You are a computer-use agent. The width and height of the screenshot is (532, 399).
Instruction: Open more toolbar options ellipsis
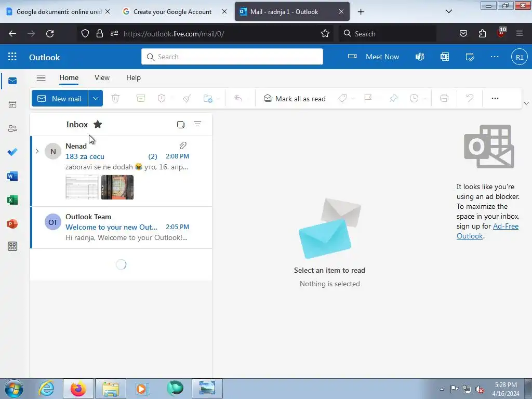pyautogui.click(x=495, y=98)
